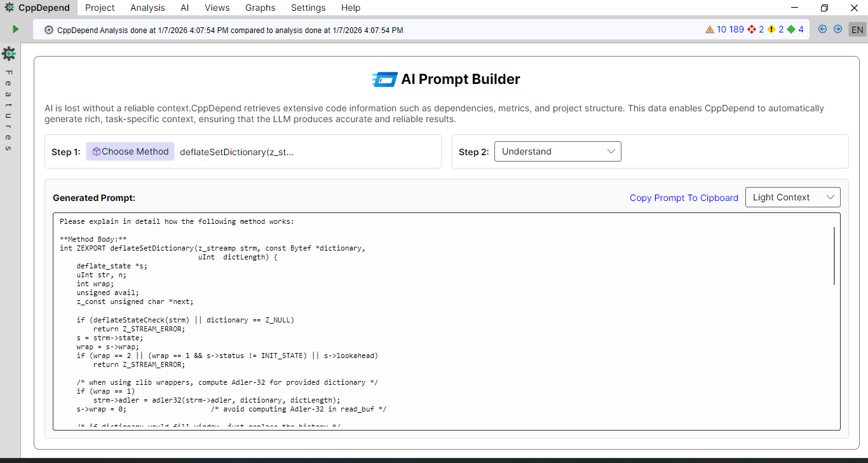Viewport: 868px width, 463px height.
Task: Click the green diamond quality gates icon
Action: point(791,29)
